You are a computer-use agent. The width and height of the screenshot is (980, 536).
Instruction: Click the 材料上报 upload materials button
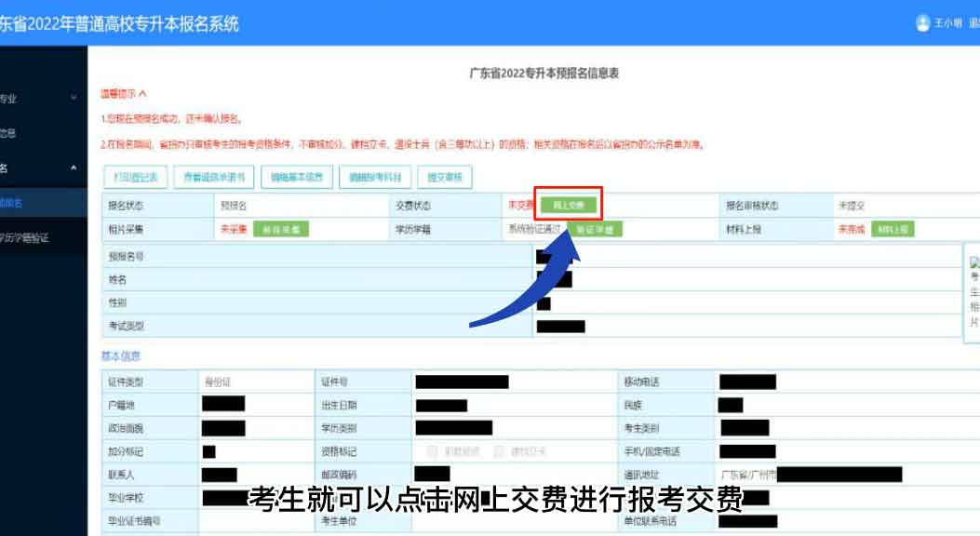coord(894,226)
